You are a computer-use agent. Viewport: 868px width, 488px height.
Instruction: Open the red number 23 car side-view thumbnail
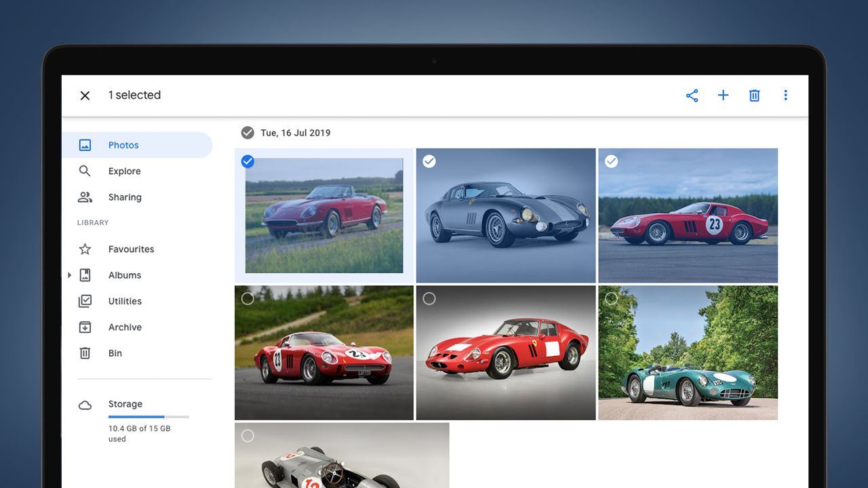point(688,216)
